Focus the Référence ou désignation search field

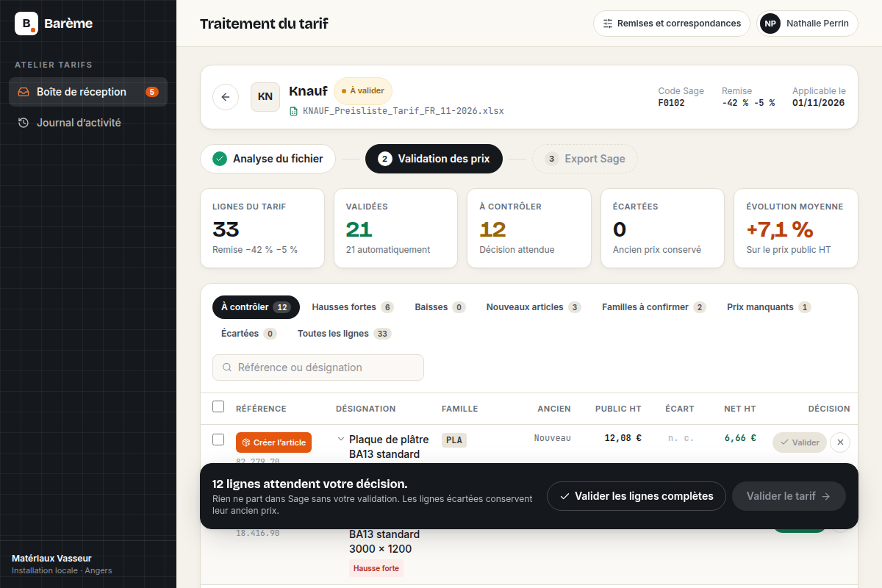point(318,367)
